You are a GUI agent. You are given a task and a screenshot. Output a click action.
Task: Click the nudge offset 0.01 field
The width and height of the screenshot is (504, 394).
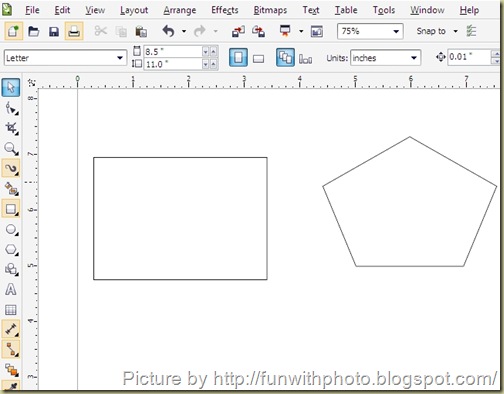coord(469,57)
